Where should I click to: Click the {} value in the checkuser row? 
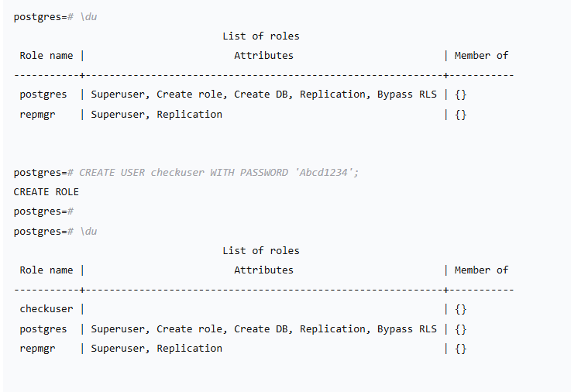click(460, 308)
